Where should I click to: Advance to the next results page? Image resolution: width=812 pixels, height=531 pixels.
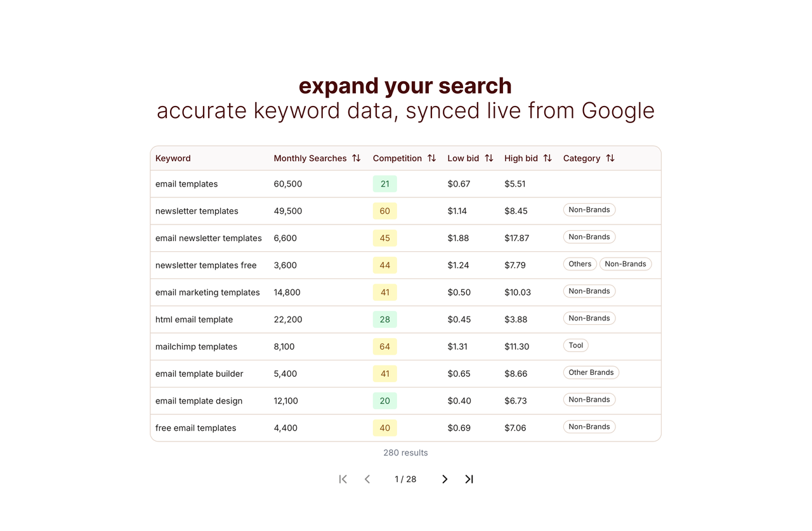[x=444, y=479]
